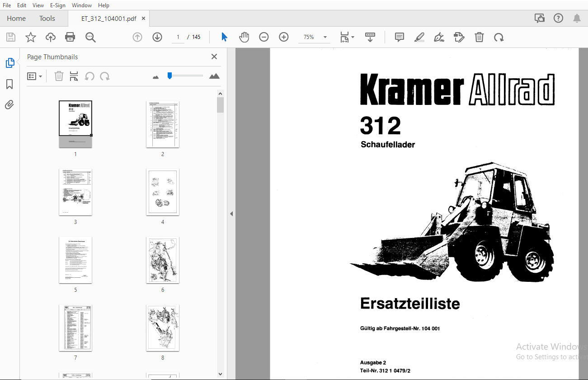The width and height of the screenshot is (588, 380).
Task: Open the Attachments paperclip panel
Action: point(9,105)
